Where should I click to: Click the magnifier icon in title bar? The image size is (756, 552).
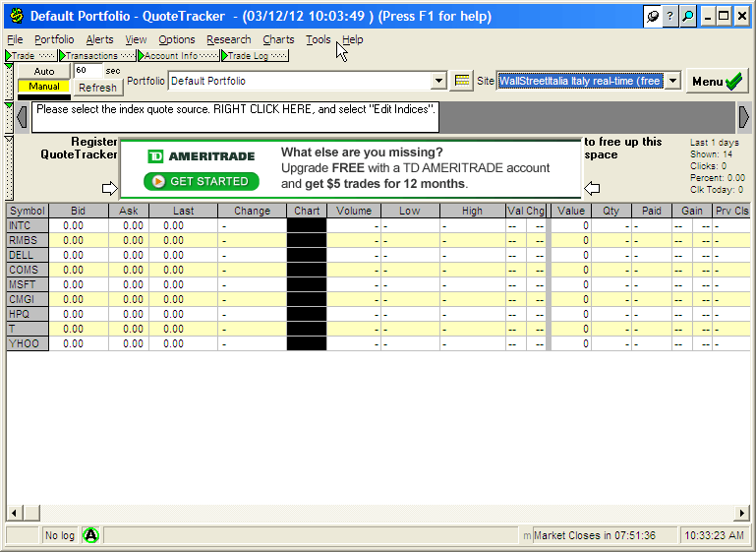tap(687, 17)
